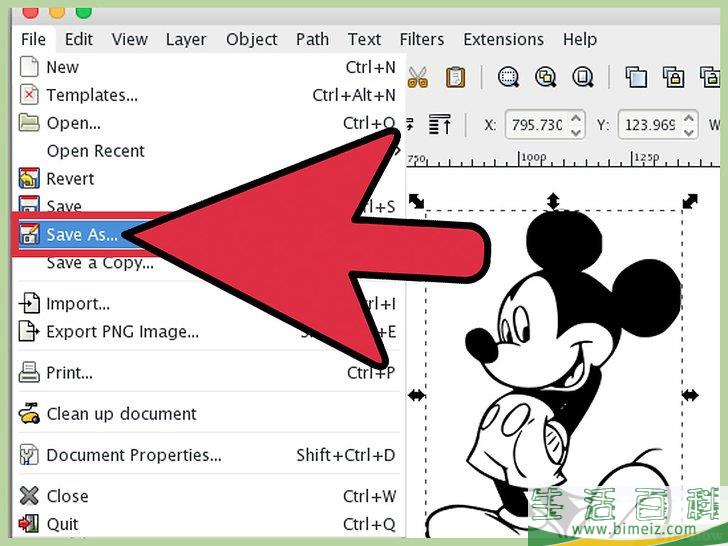
Task: Click the Cut scissors toolbar icon
Action: coord(418,78)
